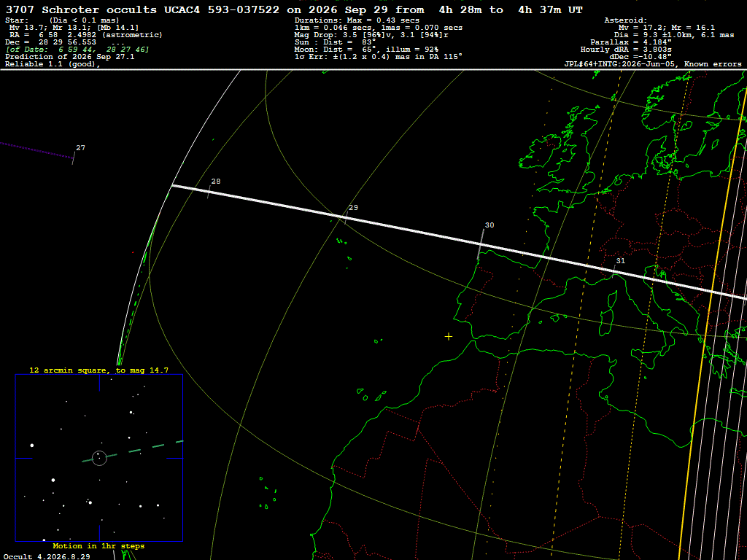This screenshot has height=560, width=747.
Task: Click the JPL#64+INTG orbit source text
Action: click(653, 64)
